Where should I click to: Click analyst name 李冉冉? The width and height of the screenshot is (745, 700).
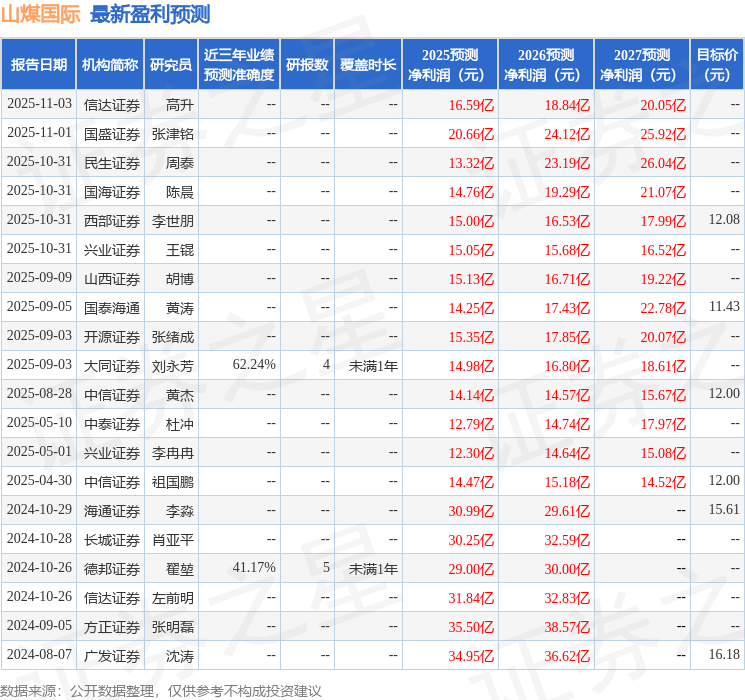(172, 453)
